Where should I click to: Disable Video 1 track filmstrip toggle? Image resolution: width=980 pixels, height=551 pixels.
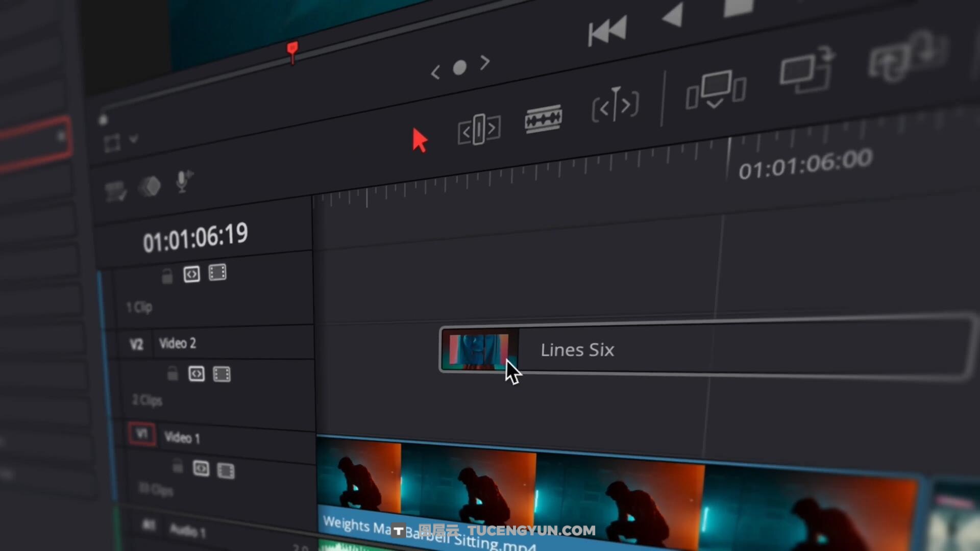click(x=226, y=470)
